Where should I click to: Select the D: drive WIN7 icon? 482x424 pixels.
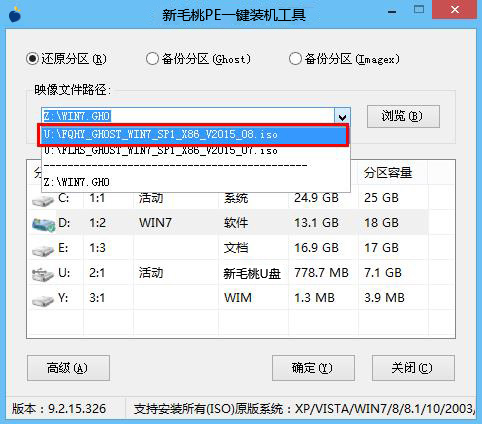pyautogui.click(x=43, y=224)
